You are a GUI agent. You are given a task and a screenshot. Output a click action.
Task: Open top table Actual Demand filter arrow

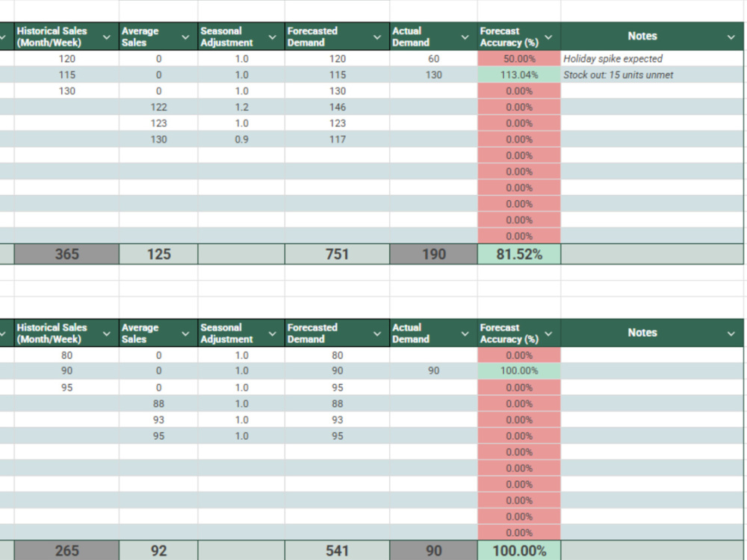point(465,37)
